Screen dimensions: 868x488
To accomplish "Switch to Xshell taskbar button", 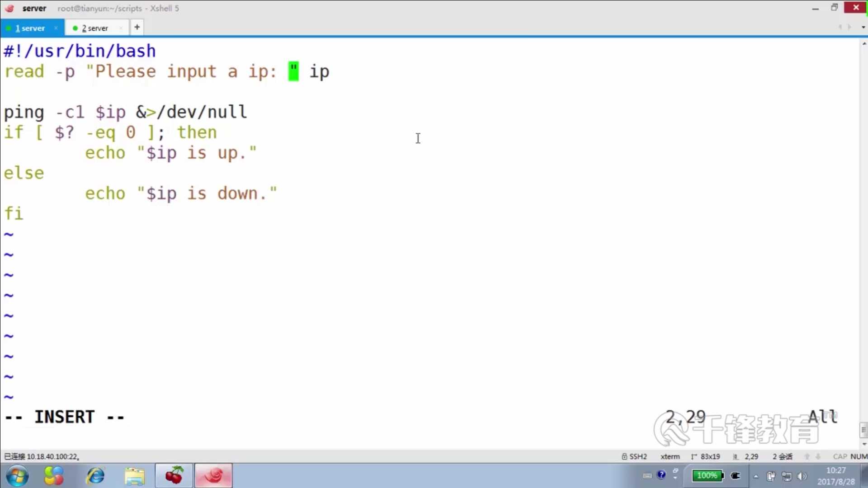I will (213, 476).
